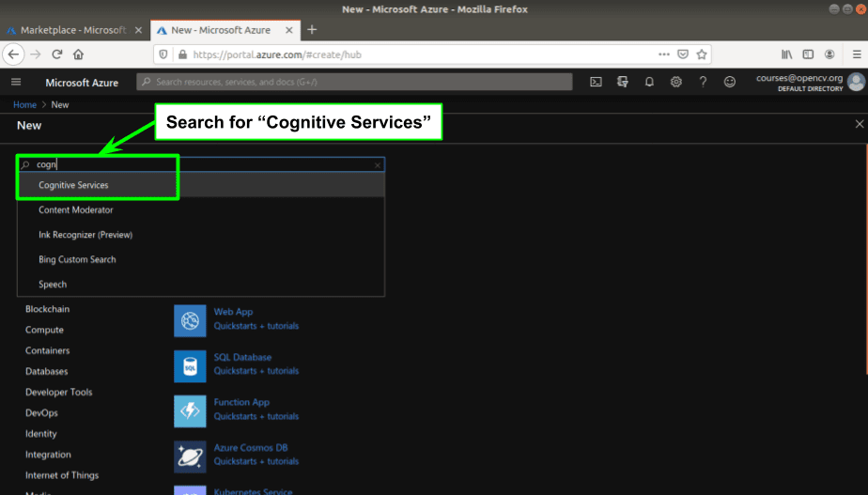868x495 pixels.
Task: Open Azure notifications bell
Action: click(649, 82)
